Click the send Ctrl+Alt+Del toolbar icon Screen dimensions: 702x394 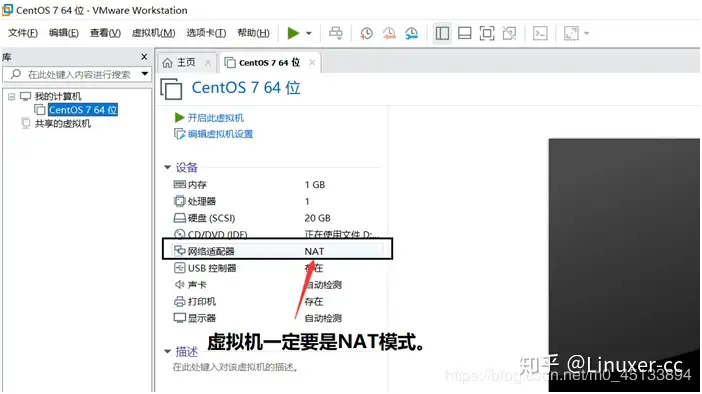coord(336,33)
